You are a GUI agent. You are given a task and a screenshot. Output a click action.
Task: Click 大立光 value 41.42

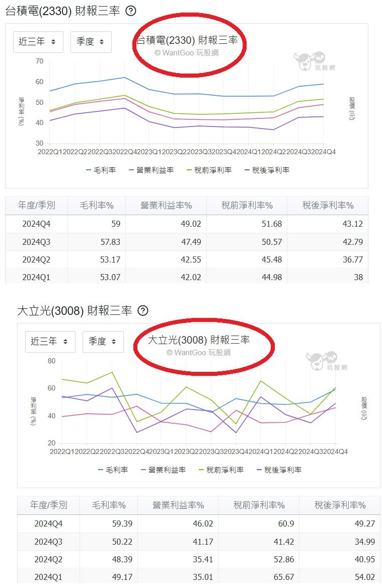284,542
